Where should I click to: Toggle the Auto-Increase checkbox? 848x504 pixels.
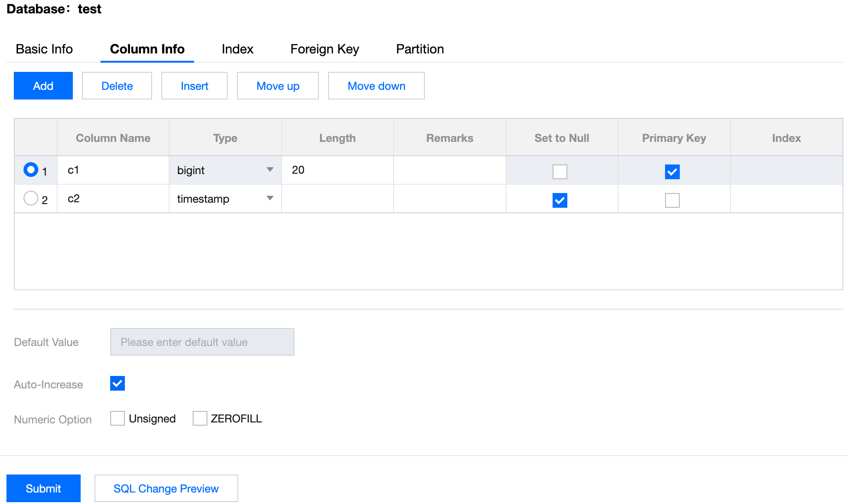tap(118, 383)
